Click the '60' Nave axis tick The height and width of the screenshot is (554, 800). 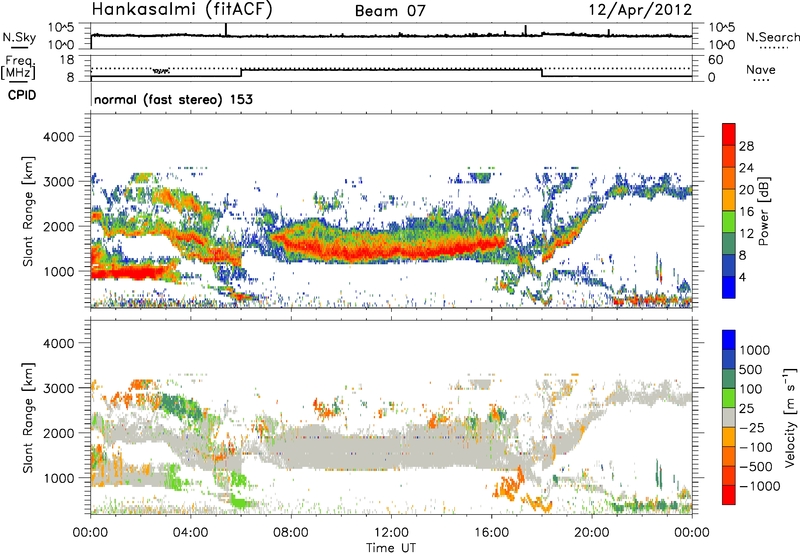tap(715, 60)
